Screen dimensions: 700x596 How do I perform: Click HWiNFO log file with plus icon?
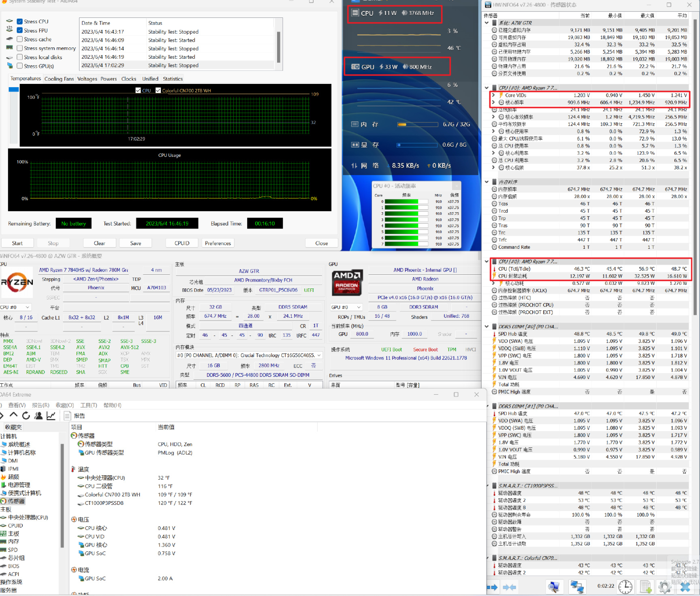646,587
